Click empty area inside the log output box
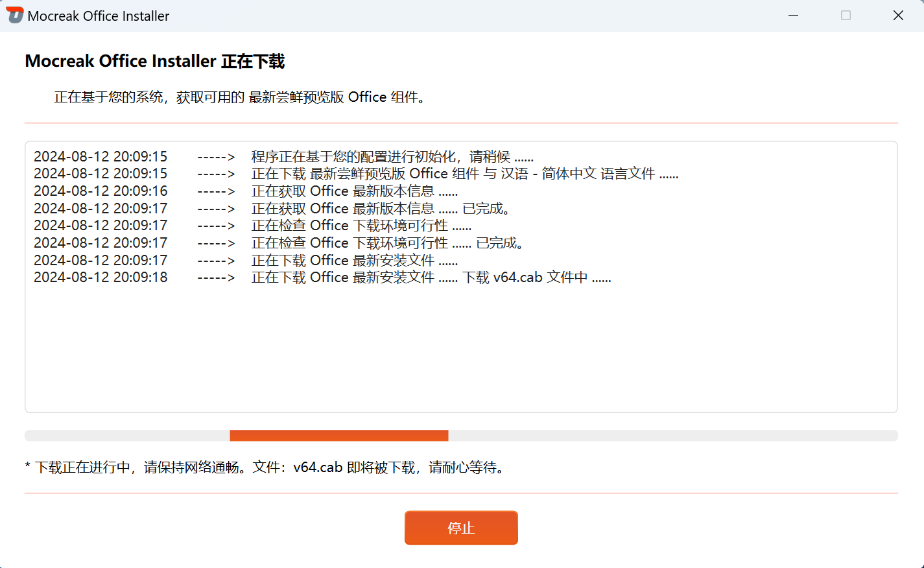Image resolution: width=924 pixels, height=568 pixels. [460, 350]
